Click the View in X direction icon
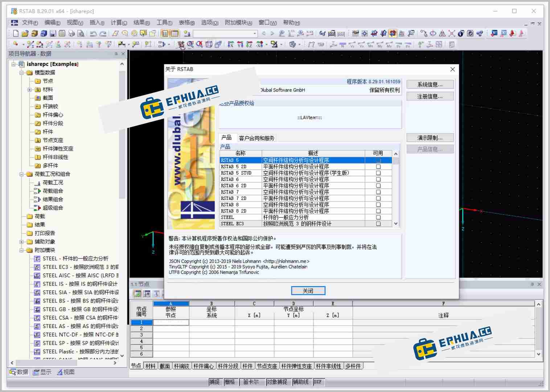This screenshot has width=550, height=392. pos(231,44)
